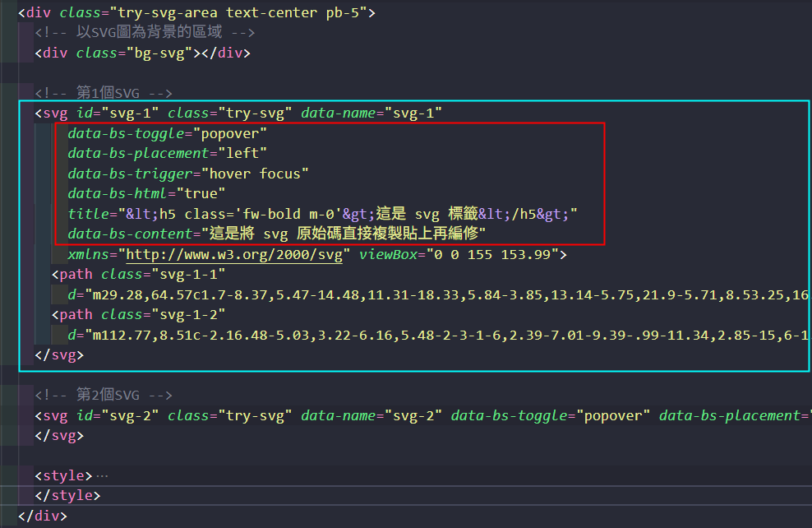
Task: Click the closing svg tag of the first SVG
Action: (x=59, y=355)
